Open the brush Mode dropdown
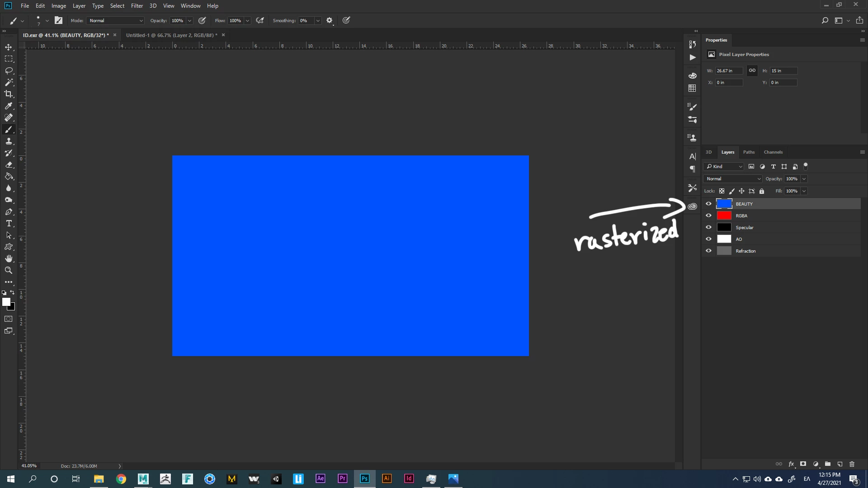Viewport: 868px width, 488px height. point(116,20)
